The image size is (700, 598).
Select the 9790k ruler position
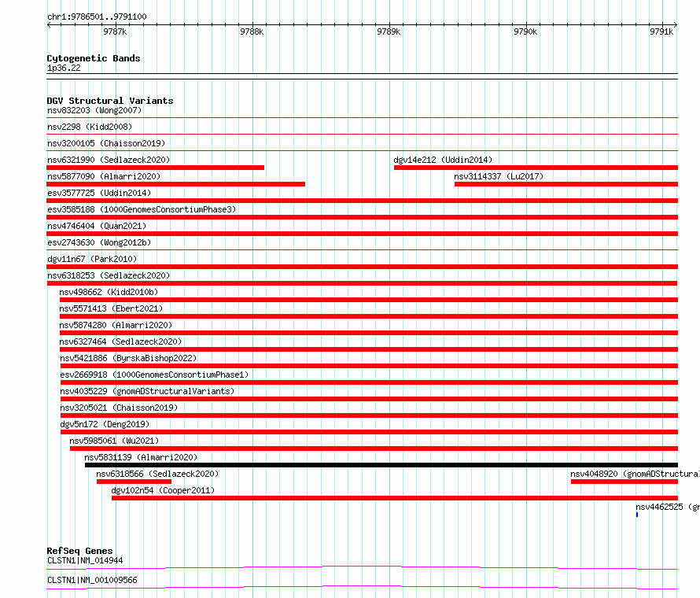[525, 31]
